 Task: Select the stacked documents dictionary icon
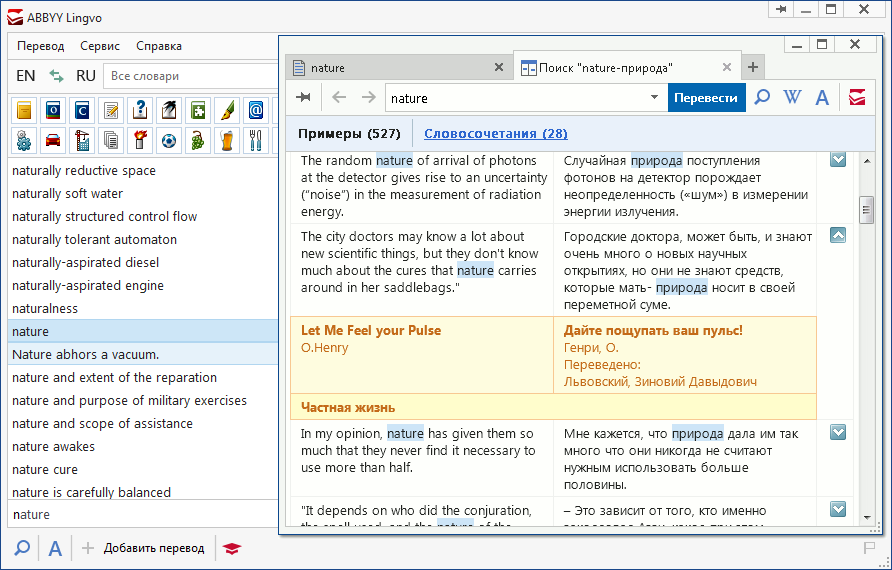[x=111, y=140]
